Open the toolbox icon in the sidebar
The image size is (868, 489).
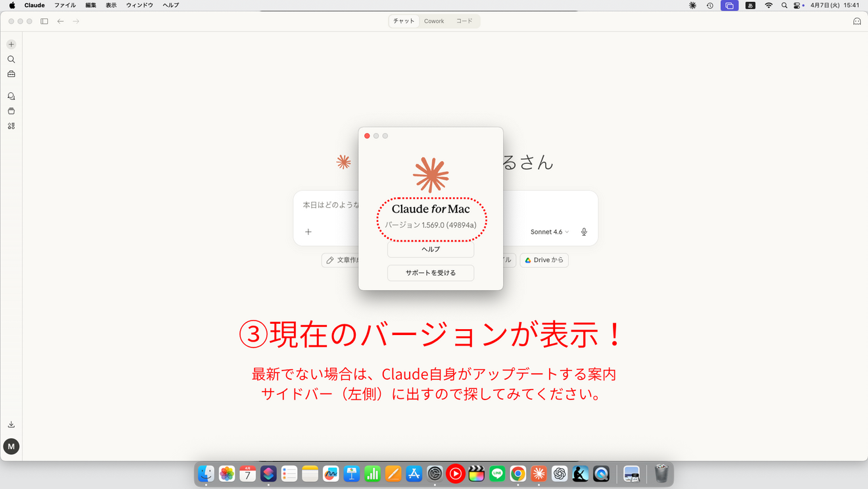(x=11, y=74)
